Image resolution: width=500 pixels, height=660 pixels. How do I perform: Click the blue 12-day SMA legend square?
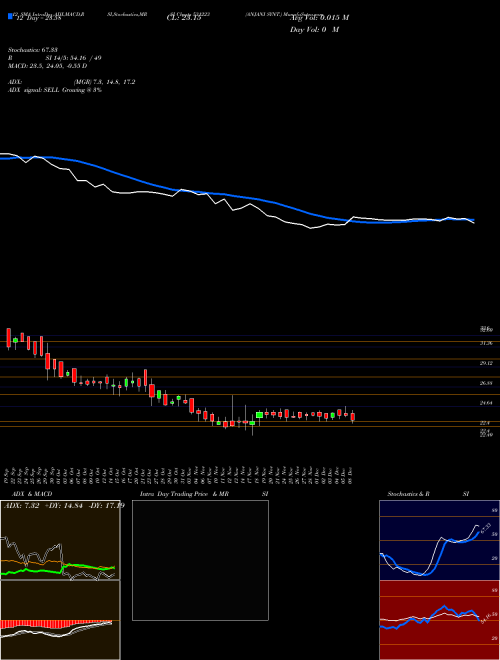click(x=10, y=16)
